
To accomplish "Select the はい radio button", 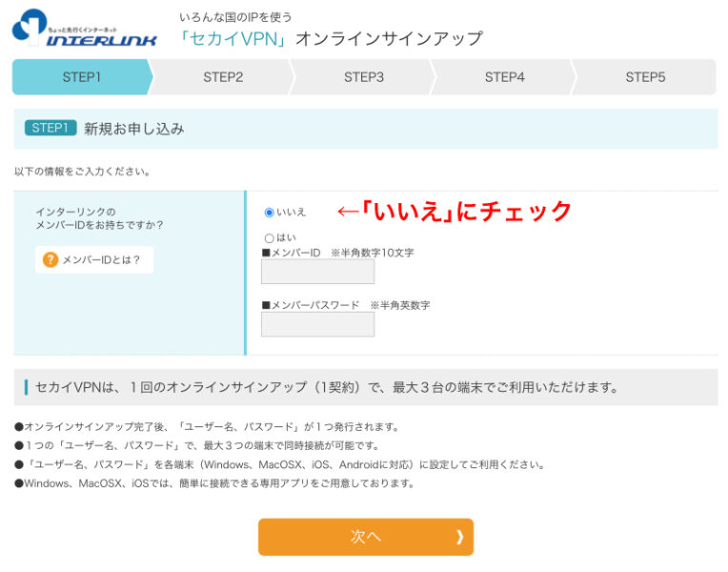I will pyautogui.click(x=269, y=237).
